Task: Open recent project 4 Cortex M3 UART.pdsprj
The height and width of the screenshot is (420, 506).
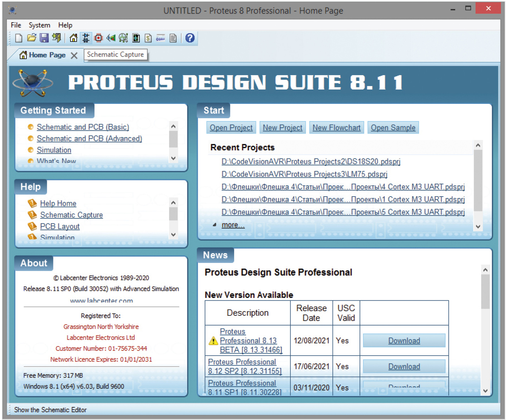Action: pyautogui.click(x=343, y=187)
